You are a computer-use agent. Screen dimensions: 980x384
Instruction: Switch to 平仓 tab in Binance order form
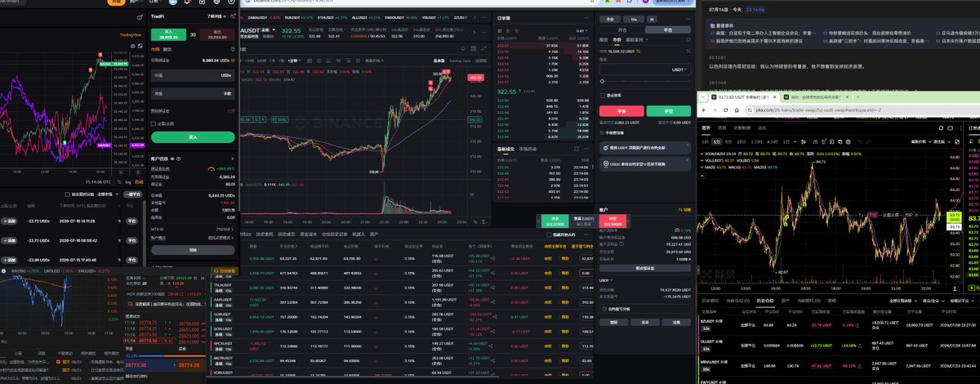[668, 29]
